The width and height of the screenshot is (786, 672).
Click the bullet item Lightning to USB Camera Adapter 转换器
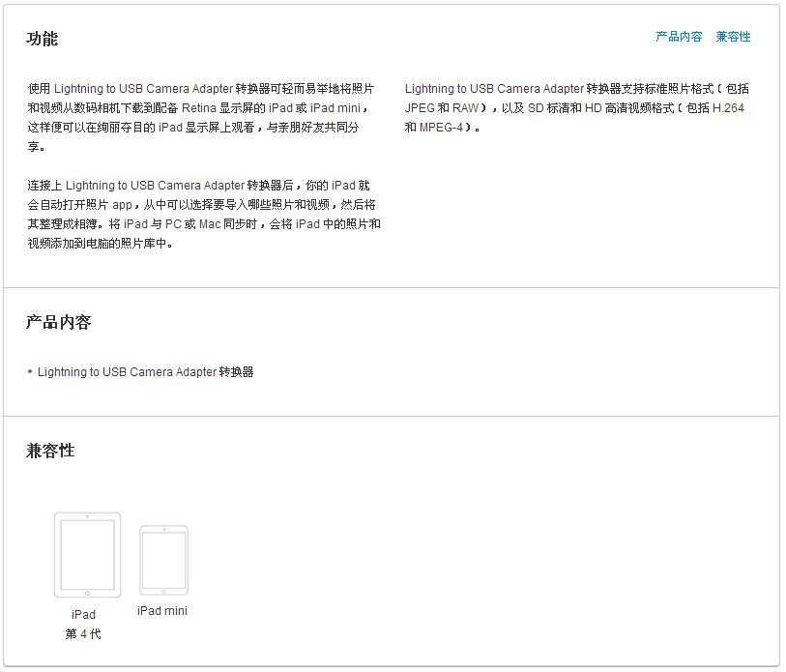[x=145, y=372]
